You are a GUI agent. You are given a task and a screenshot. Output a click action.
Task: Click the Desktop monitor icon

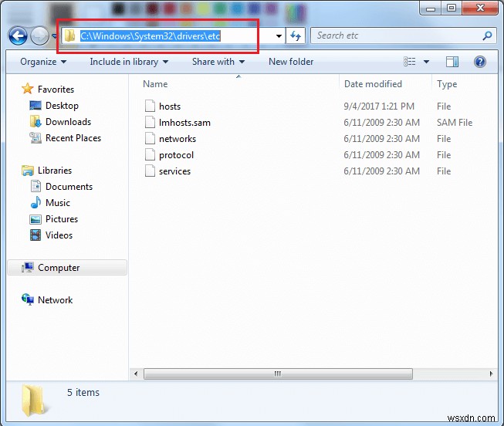pyautogui.click(x=36, y=106)
